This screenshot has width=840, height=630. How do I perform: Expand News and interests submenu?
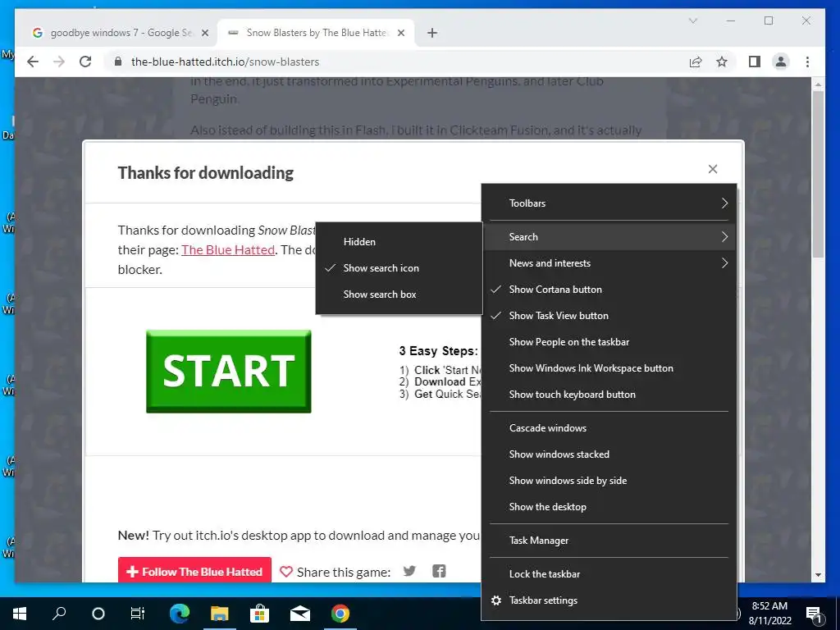click(x=609, y=263)
